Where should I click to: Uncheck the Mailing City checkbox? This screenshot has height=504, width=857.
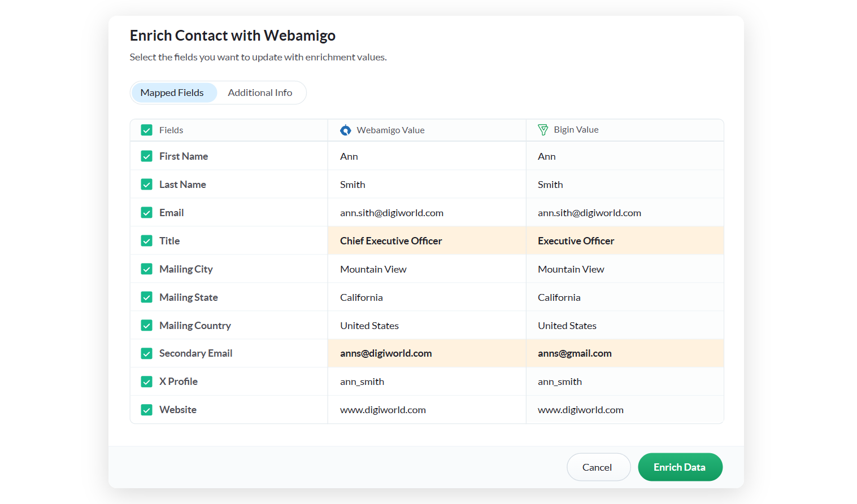coord(147,269)
